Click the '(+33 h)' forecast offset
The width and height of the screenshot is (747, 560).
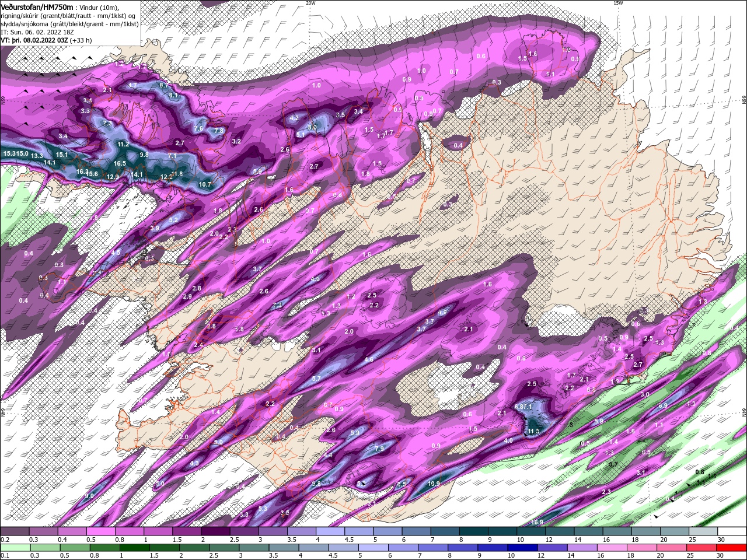pos(81,40)
